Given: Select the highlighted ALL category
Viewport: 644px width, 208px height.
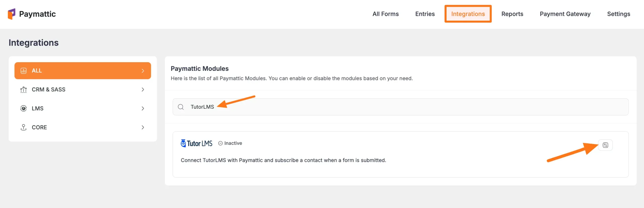Looking at the screenshot, I should point(83,71).
